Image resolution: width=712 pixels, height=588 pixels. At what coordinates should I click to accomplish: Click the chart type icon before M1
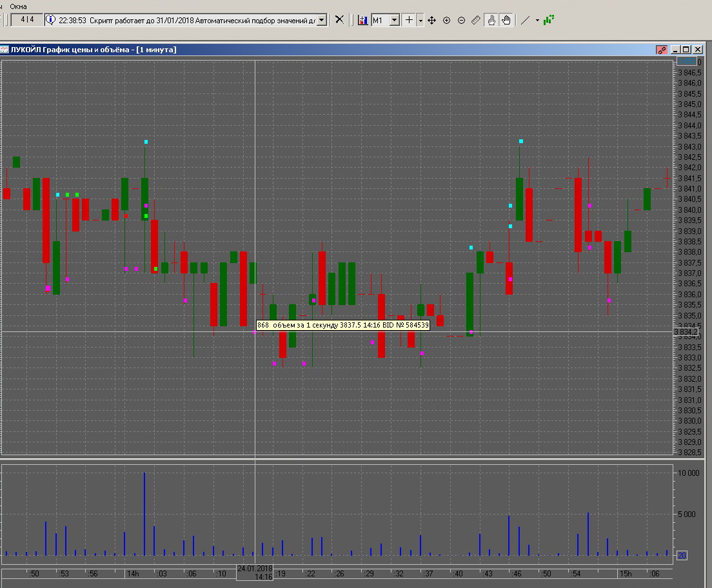click(364, 20)
